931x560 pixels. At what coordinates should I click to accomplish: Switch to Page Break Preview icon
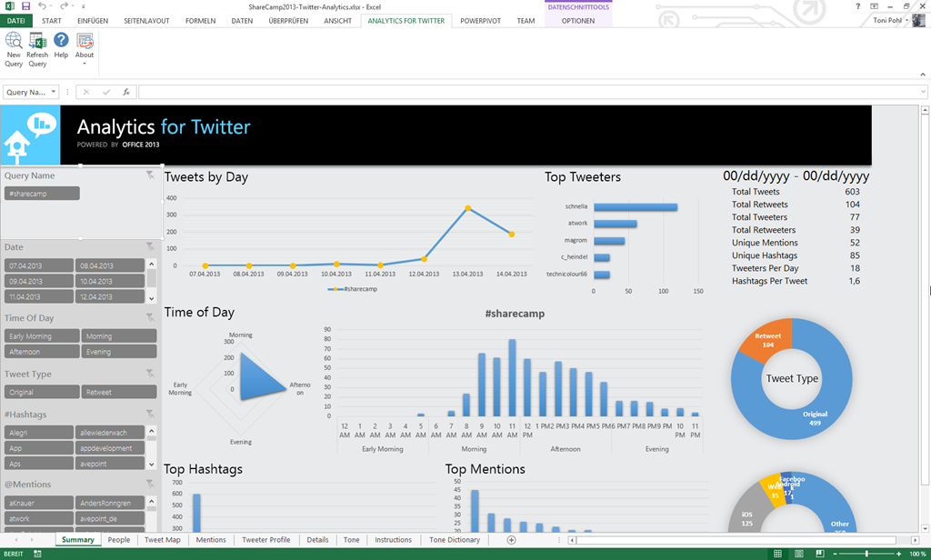820,554
